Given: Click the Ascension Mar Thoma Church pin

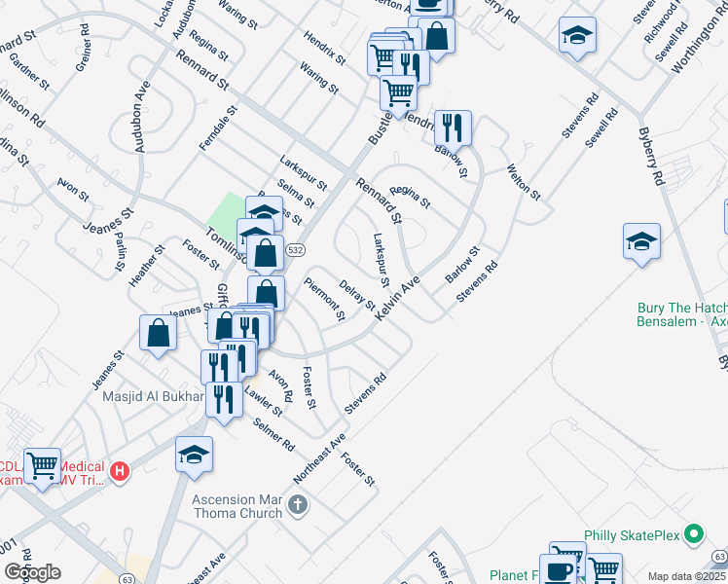Looking at the screenshot, I should (x=298, y=505).
